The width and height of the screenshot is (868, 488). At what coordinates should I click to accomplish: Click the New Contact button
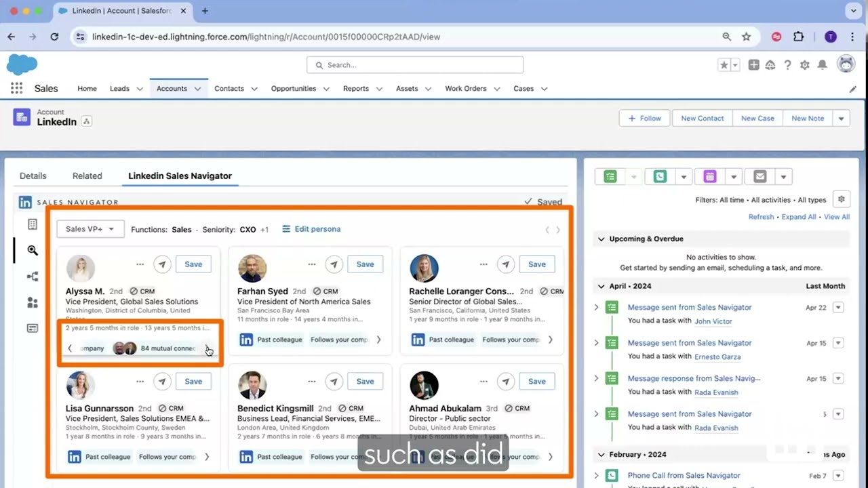click(702, 118)
